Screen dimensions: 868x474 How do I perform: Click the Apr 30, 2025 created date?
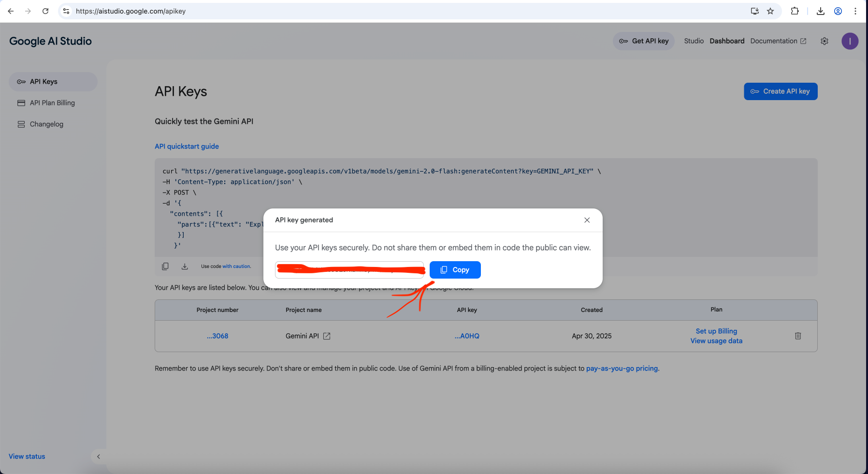click(592, 336)
